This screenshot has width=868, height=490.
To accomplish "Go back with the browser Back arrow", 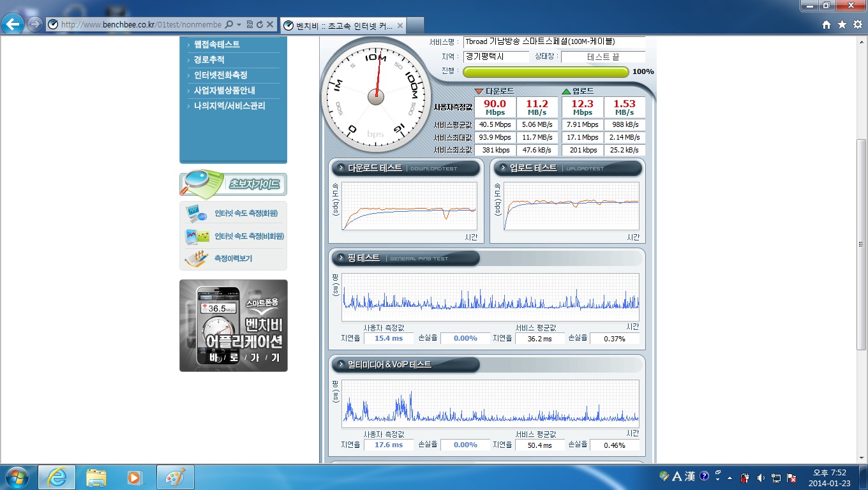I will pyautogui.click(x=13, y=24).
